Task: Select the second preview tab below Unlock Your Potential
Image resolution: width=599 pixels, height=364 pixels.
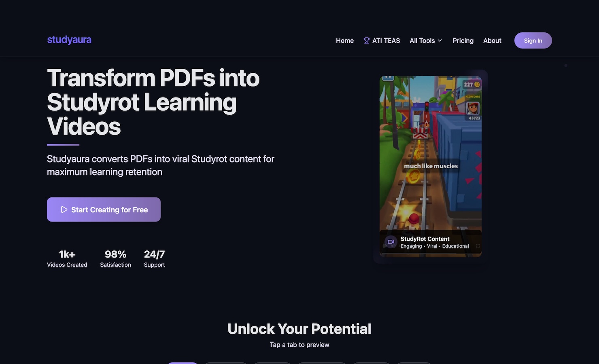Action: pyautogui.click(x=225, y=363)
